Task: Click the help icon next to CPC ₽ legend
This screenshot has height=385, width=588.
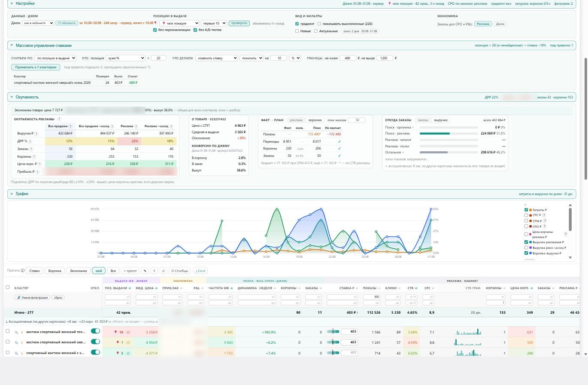Action: pyautogui.click(x=544, y=215)
